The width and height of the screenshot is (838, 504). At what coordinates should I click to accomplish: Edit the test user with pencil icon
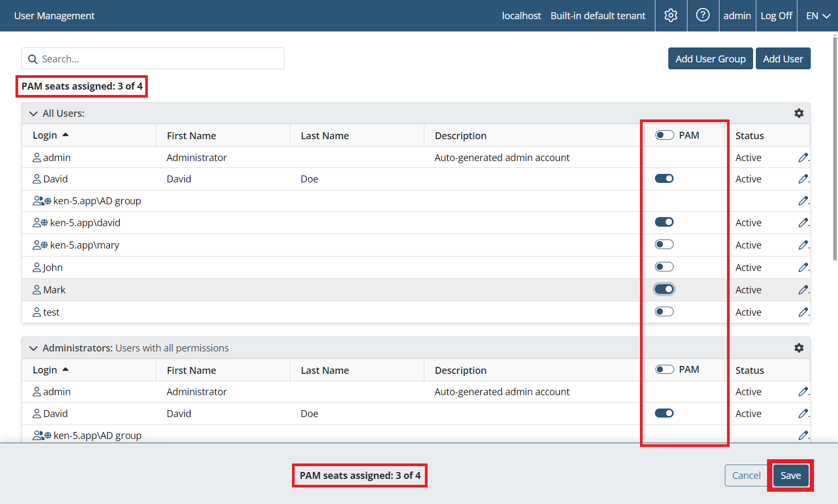pyautogui.click(x=803, y=312)
